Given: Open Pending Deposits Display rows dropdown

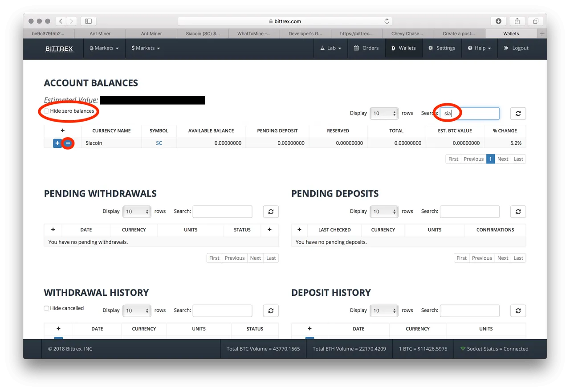Looking at the screenshot, I should pyautogui.click(x=384, y=212).
